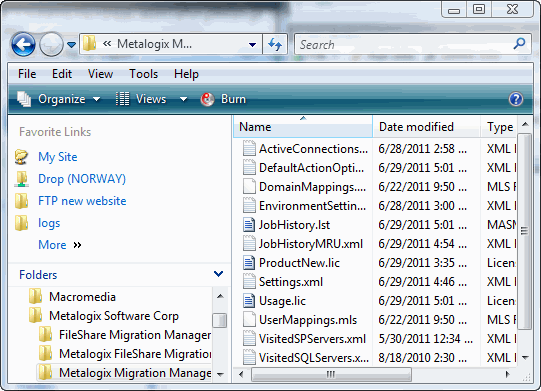The width and height of the screenshot is (541, 391).
Task: Go back with the blue Back arrow
Action: coord(23,45)
